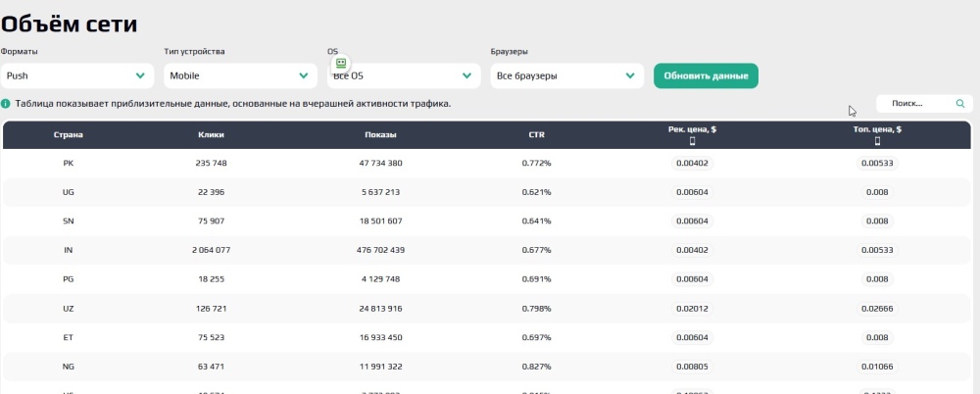Expand the Тип устройства dropdown showing Mobile
The width and height of the screenshot is (980, 394).
(x=240, y=75)
